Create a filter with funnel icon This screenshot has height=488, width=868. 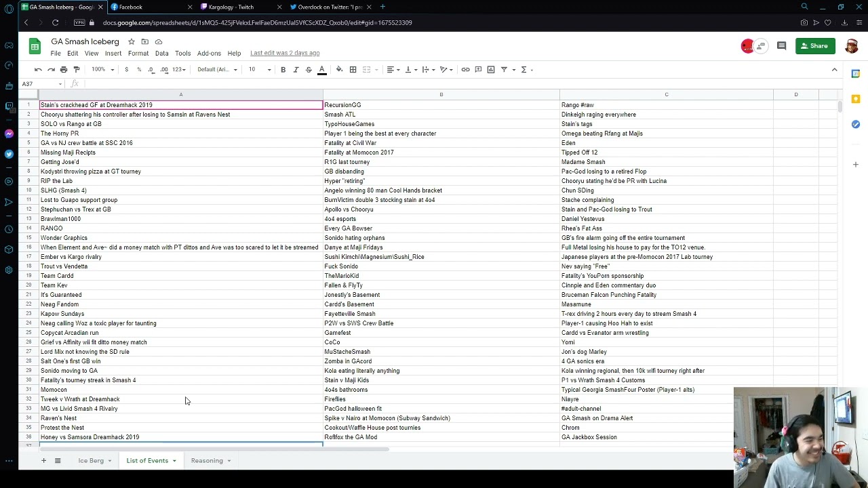504,69
